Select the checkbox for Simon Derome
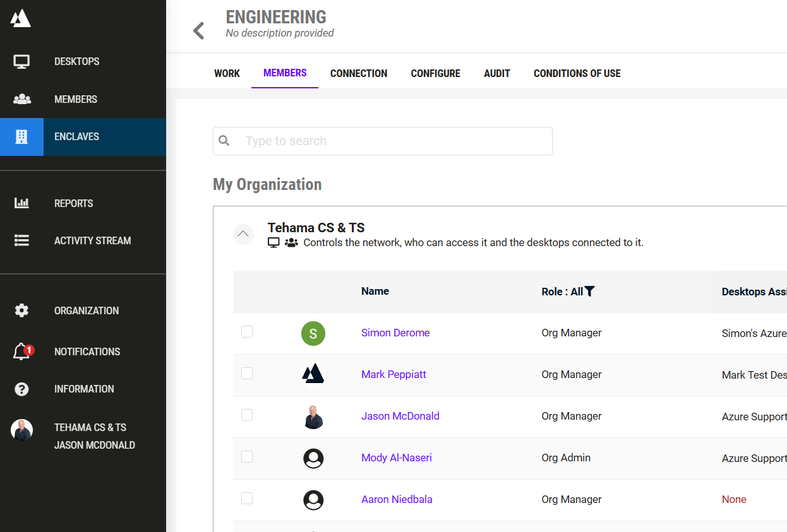 [247, 332]
